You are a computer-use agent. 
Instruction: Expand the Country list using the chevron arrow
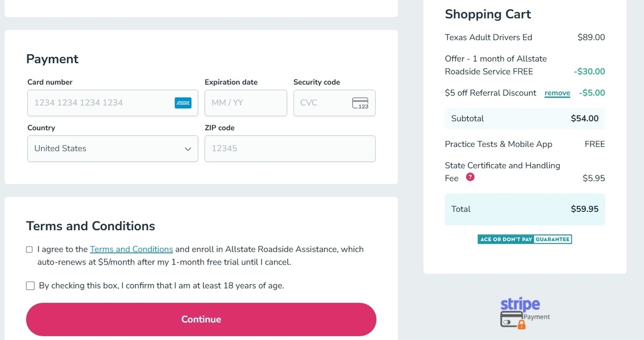[188, 149]
